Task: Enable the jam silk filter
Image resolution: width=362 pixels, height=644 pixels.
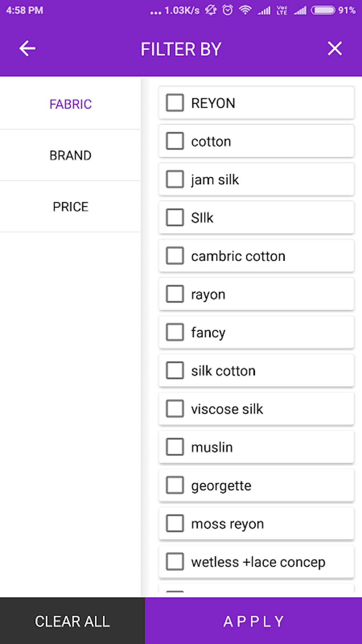Action: [175, 179]
